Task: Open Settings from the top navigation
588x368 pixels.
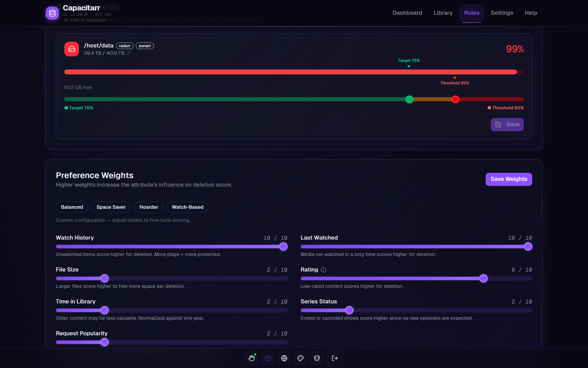Action: pos(502,13)
